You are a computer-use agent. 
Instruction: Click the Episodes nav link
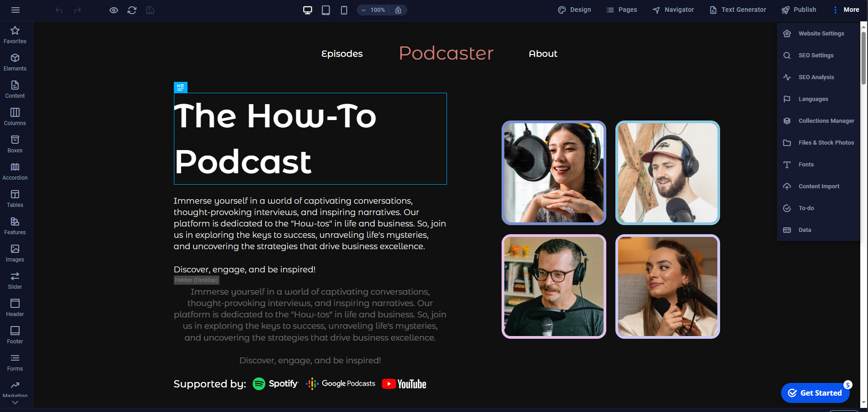(342, 54)
